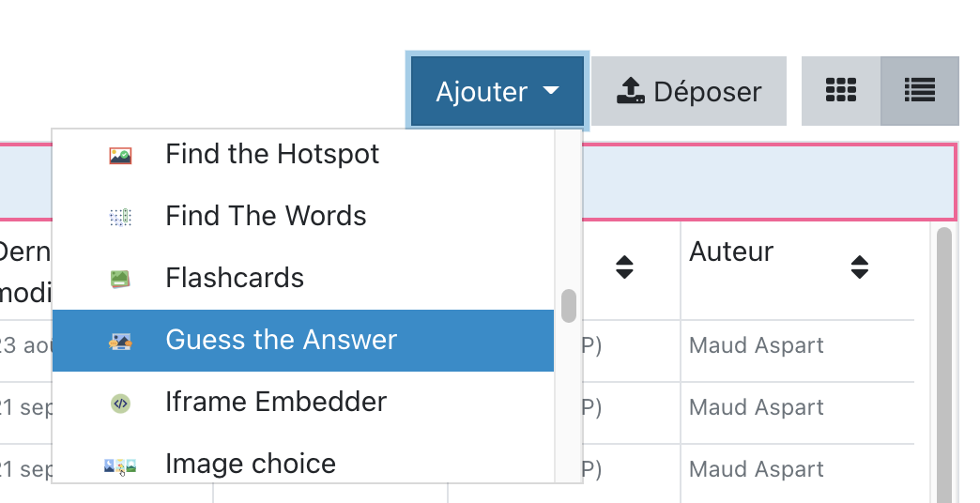
Task: Switch to list view
Action: (920, 91)
